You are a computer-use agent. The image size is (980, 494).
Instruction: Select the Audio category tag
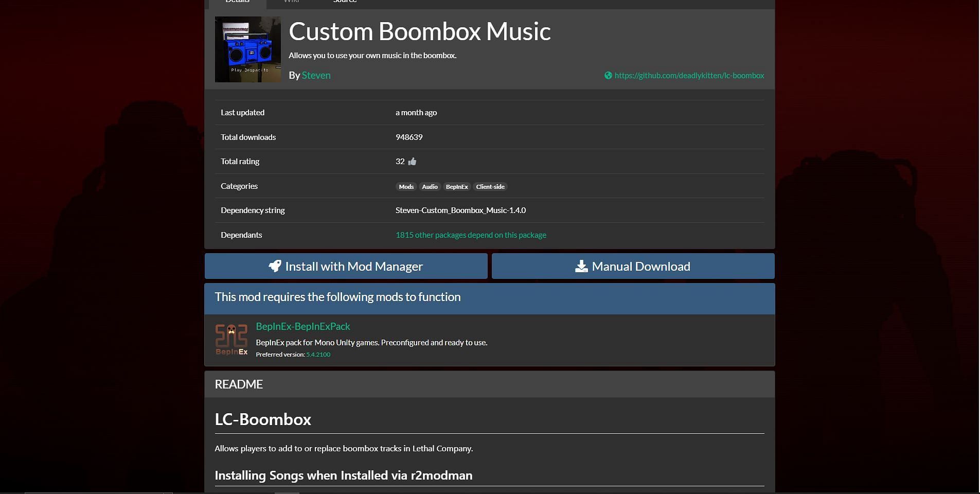430,187
